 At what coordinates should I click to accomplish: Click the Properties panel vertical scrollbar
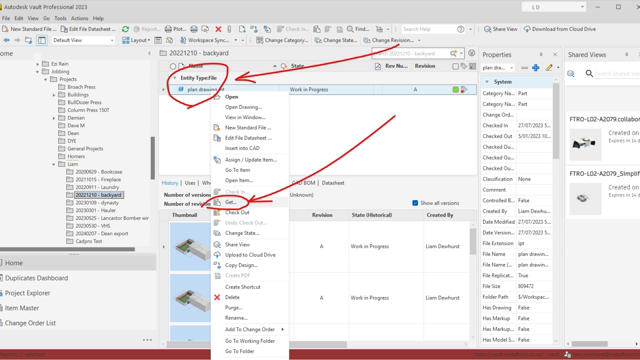pyautogui.click(x=556, y=121)
